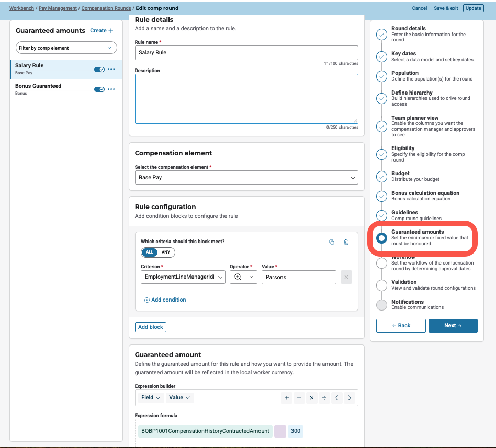Open Filter by comp element dropdown
Viewport: 496px width, 448px height.
(x=66, y=48)
